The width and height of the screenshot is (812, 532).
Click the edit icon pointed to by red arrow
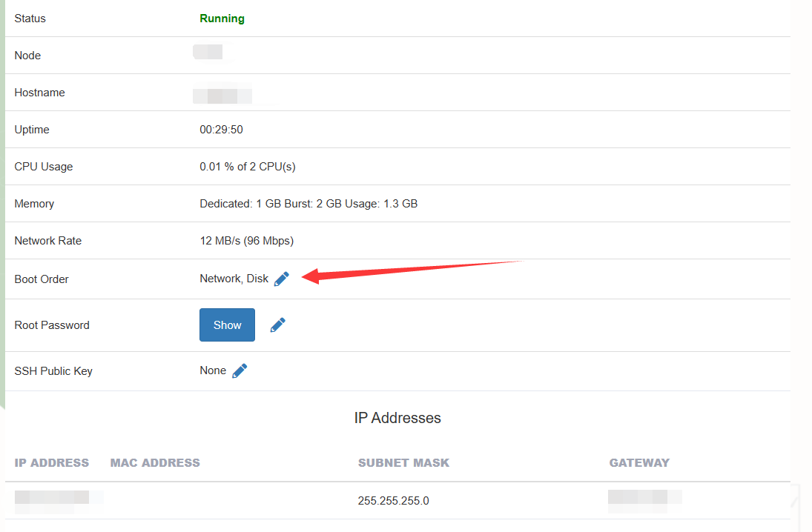tap(281, 278)
